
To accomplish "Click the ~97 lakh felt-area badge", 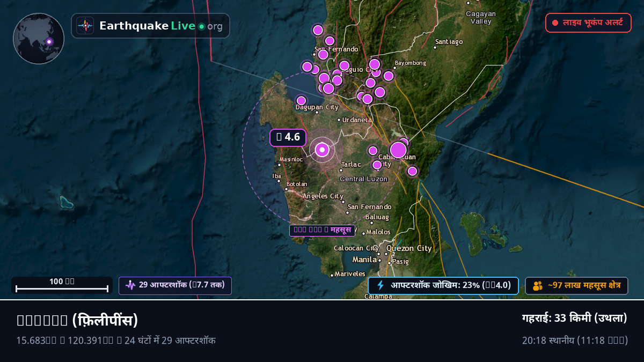I will [x=576, y=286].
